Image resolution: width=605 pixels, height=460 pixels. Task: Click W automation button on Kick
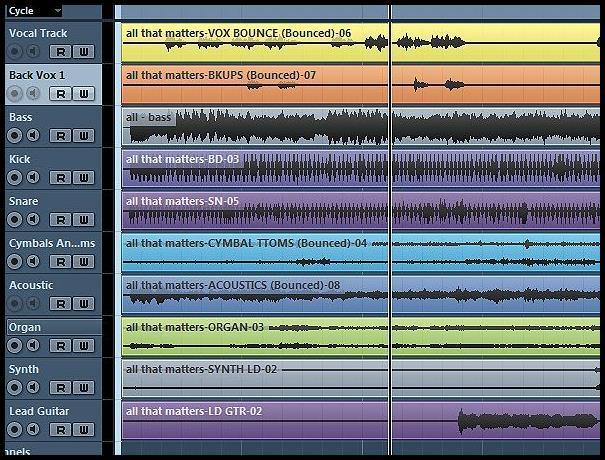click(83, 178)
